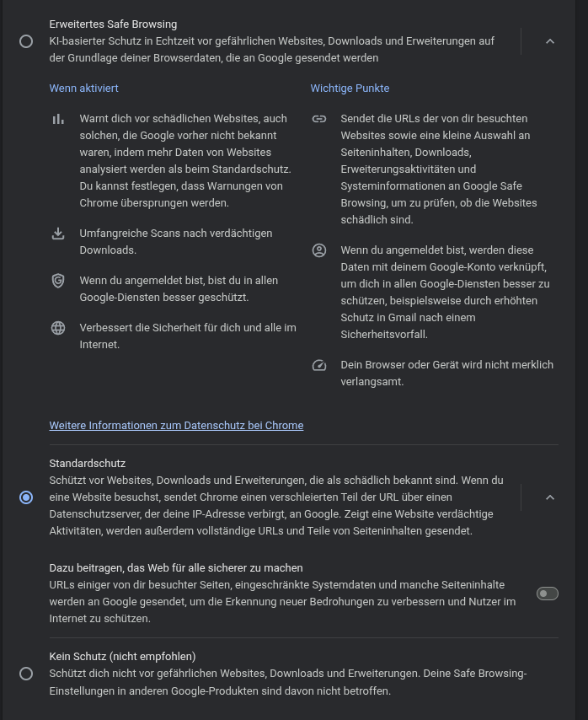Select the Standardschutz radio button
This screenshot has height=720, width=588.
pos(26,497)
